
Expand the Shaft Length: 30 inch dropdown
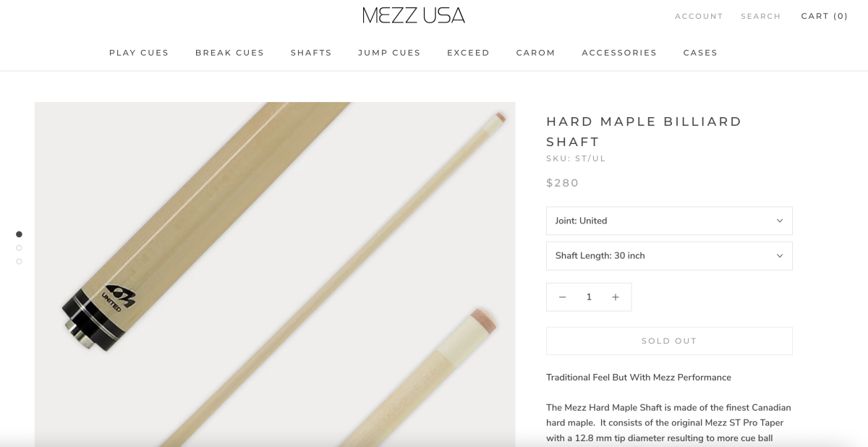tap(669, 255)
